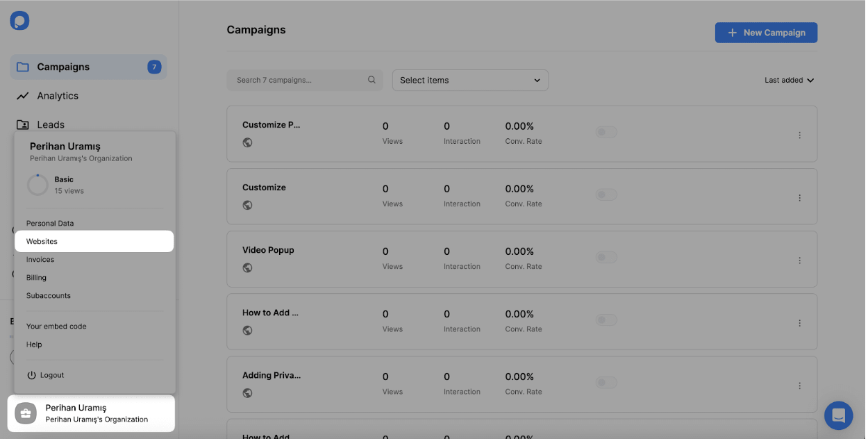Open the three-dot menu for Customize P...
The width and height of the screenshot is (868, 439).
pyautogui.click(x=799, y=135)
